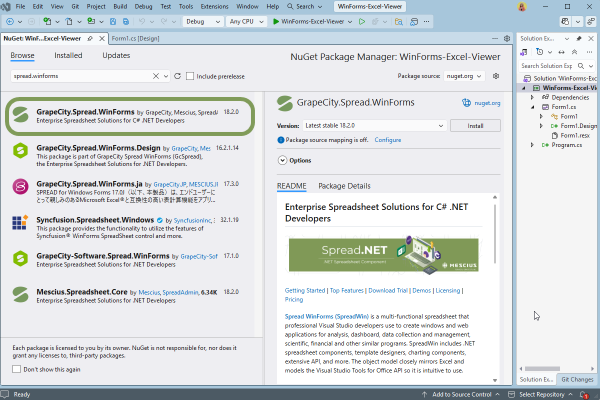Select the GrapeCity.Spread.WinForms.Design package
The width and height of the screenshot is (600, 400).
coord(129,155)
